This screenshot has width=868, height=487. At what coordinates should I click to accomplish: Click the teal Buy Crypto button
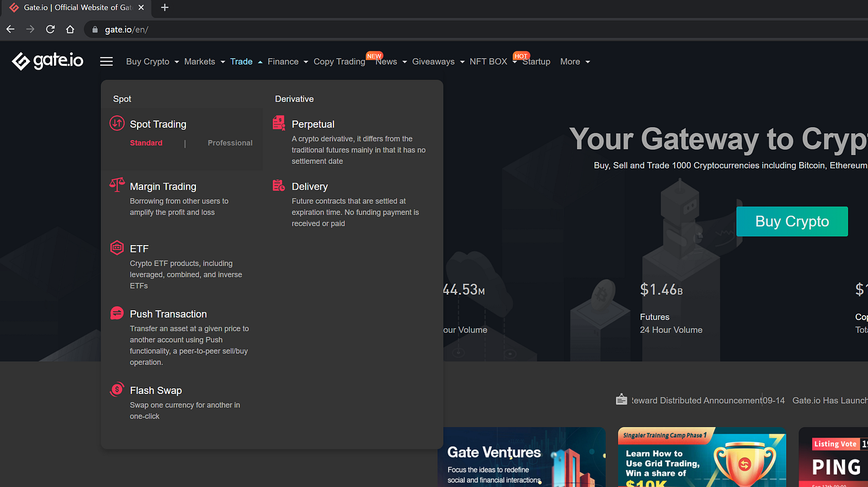(792, 221)
